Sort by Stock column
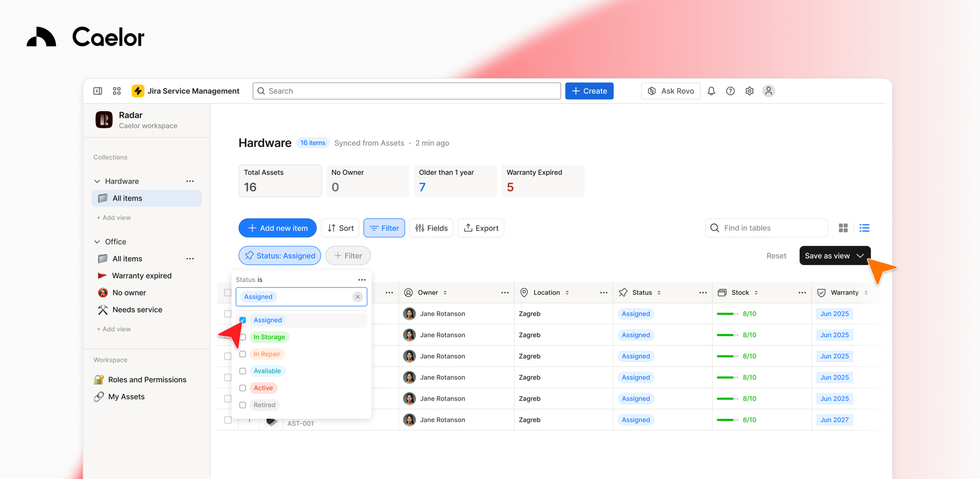Viewport: 980px width, 479px height. [756, 293]
